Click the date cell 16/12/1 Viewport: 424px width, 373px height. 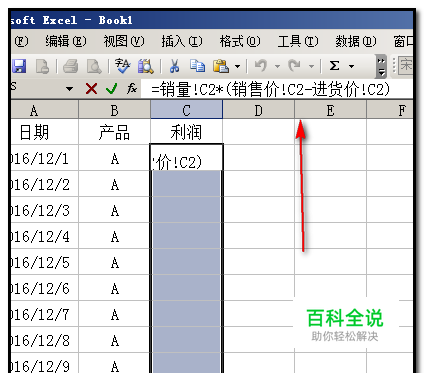pyautogui.click(x=45, y=158)
